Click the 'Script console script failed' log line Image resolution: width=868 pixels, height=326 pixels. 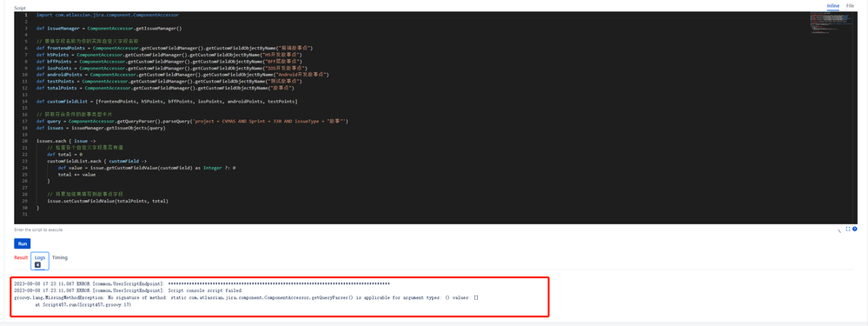coord(128,290)
